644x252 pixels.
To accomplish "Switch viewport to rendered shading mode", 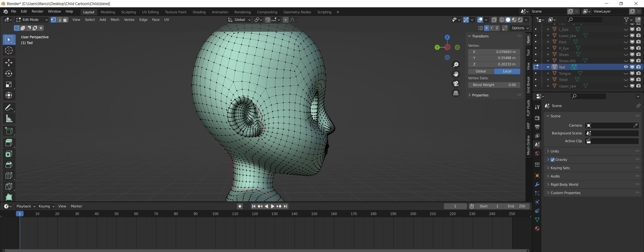I will click(x=519, y=20).
